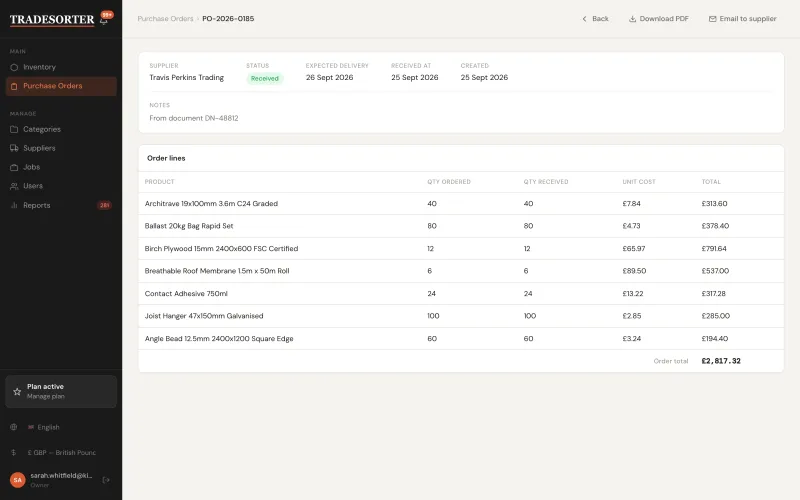Click the TOTAL column header
This screenshot has height=500, width=800.
711,182
